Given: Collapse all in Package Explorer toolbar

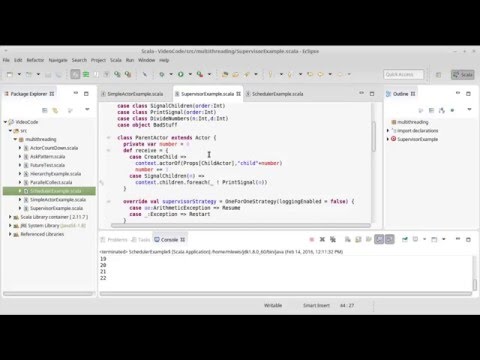Looking at the screenshot, I should coord(45,110).
